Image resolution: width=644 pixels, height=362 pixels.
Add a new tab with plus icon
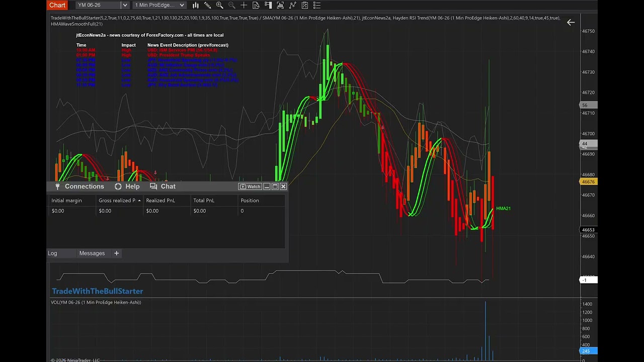point(116,253)
